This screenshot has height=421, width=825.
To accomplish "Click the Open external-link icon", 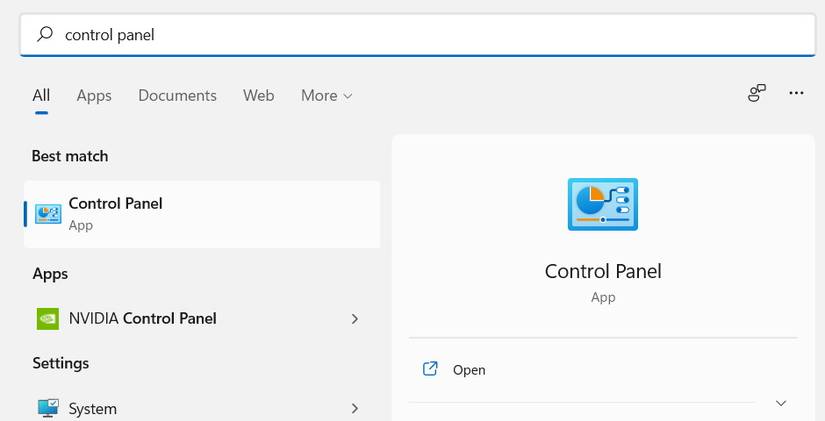I will [431, 369].
